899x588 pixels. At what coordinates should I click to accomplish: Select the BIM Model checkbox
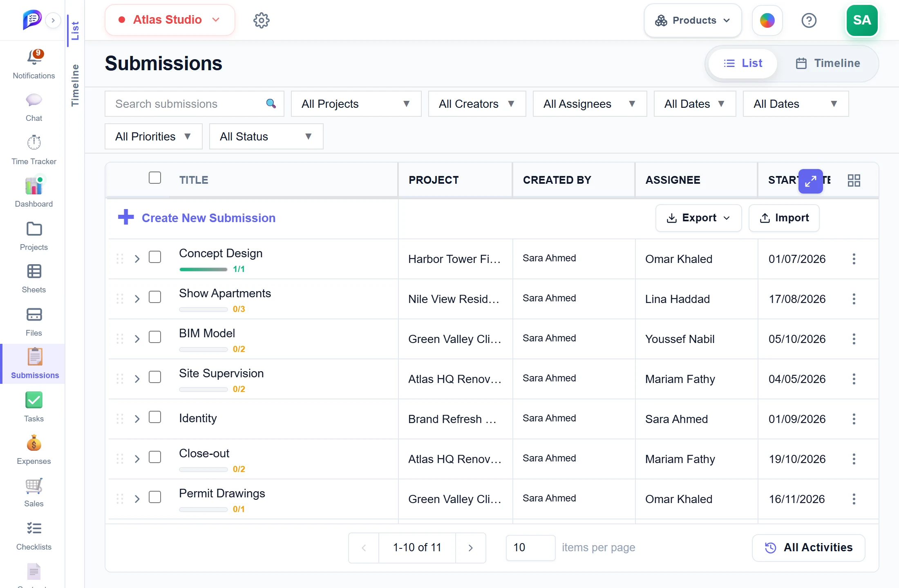click(x=155, y=337)
